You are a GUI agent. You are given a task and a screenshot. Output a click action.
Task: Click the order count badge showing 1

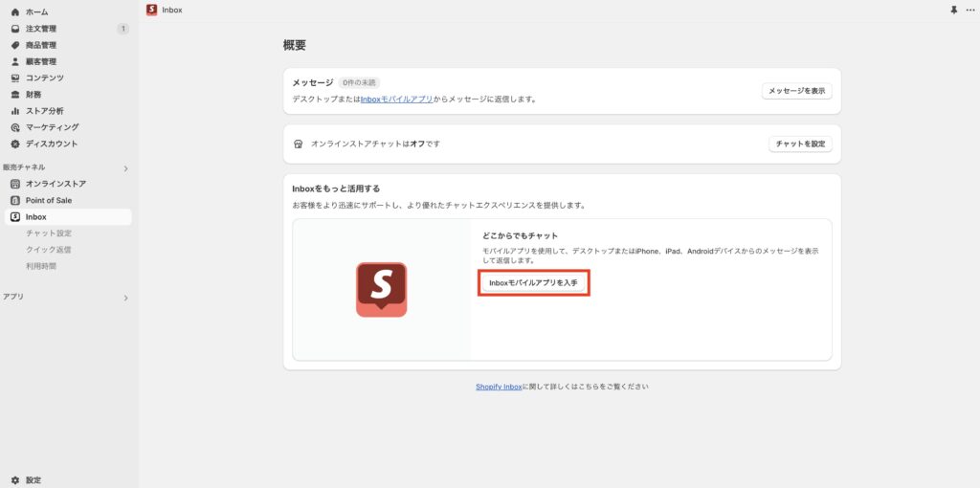123,29
